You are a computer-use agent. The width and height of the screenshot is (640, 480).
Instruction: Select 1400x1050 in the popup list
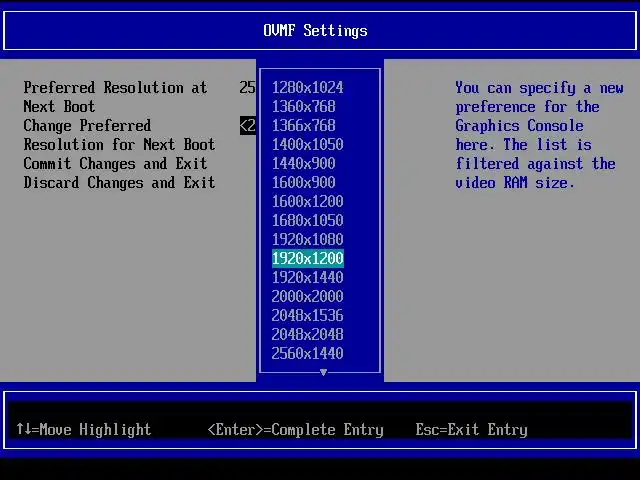pos(308,144)
